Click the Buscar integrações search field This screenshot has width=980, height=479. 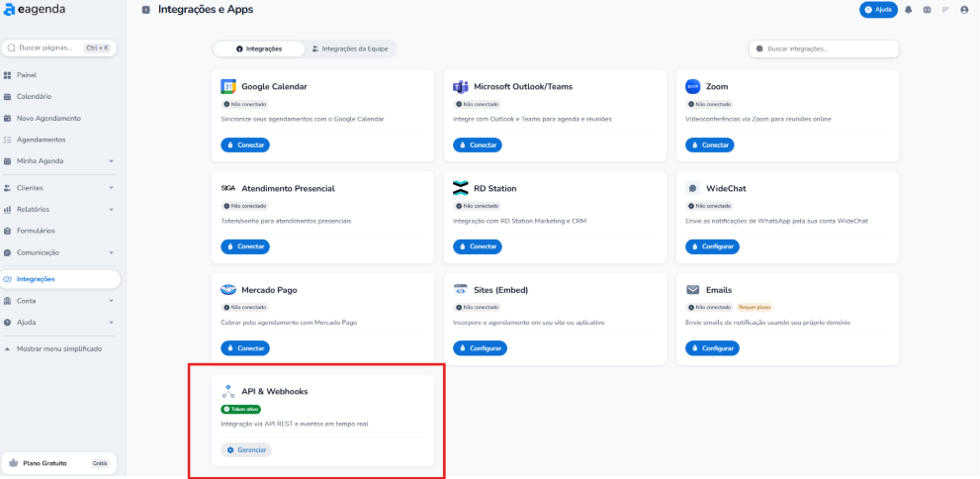click(x=824, y=48)
